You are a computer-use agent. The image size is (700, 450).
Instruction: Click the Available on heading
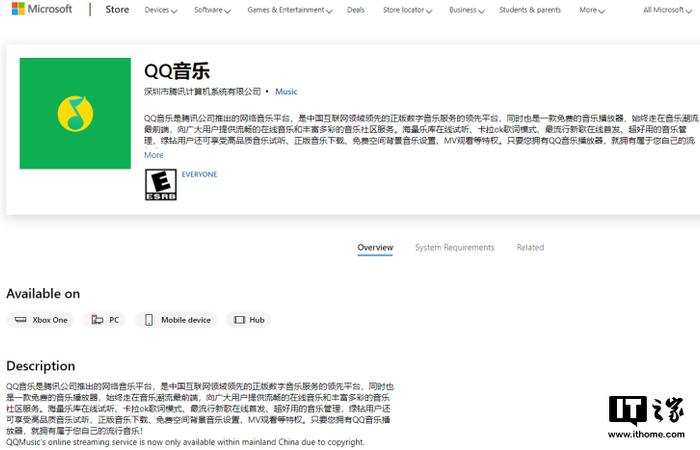(43, 294)
